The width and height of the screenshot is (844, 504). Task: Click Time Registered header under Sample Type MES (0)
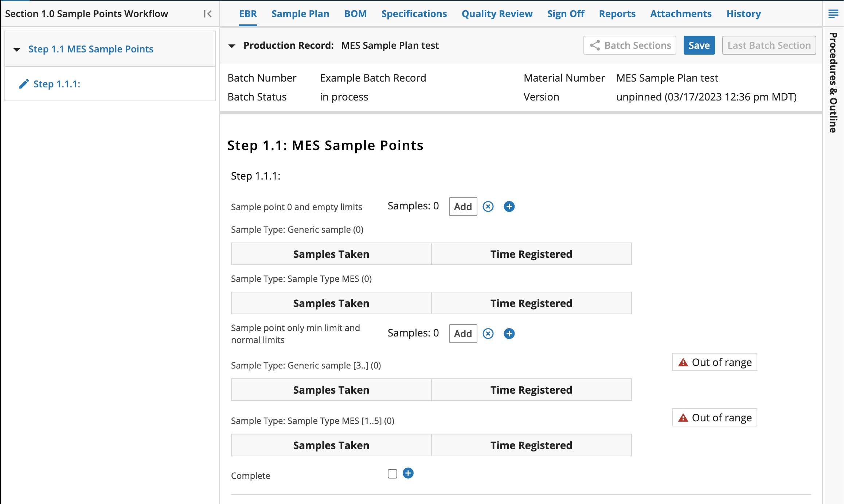click(x=531, y=303)
